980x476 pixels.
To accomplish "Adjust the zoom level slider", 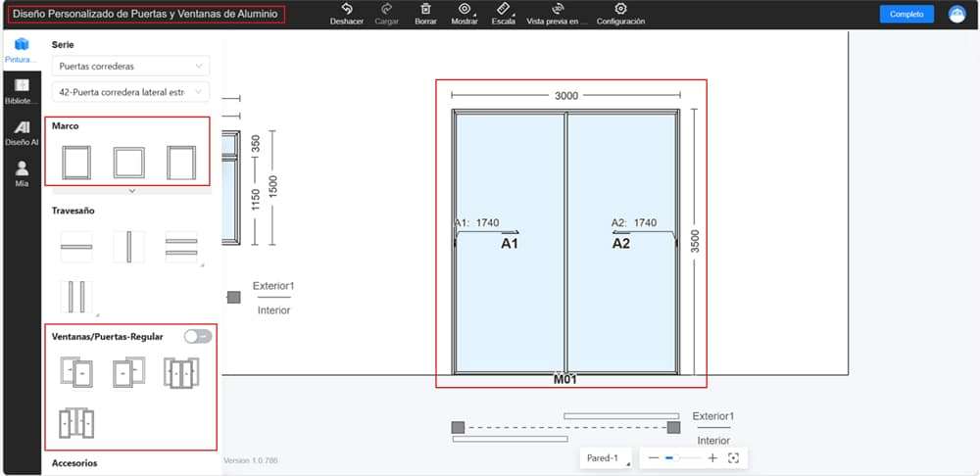I will [x=682, y=458].
